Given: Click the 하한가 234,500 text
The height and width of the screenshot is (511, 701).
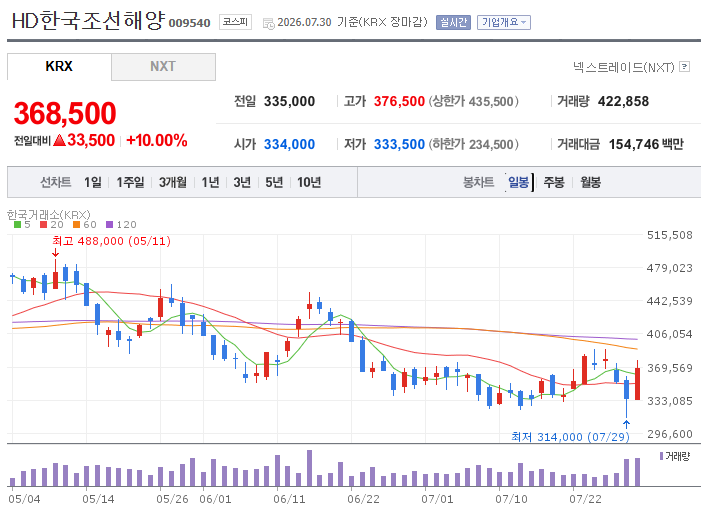Looking at the screenshot, I should point(474,144).
